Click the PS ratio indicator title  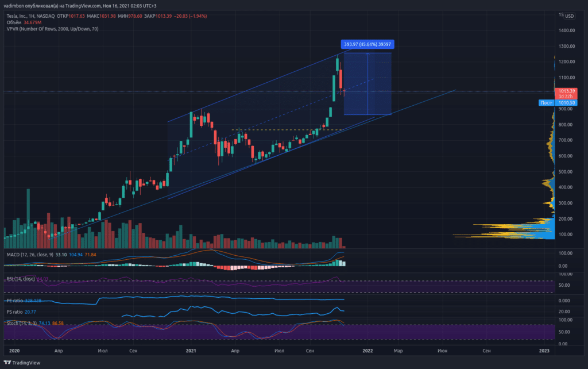pos(16,312)
